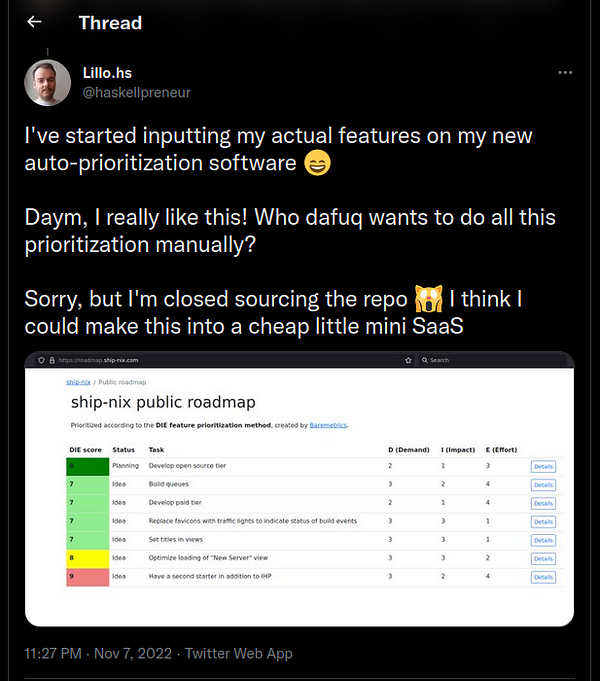
Task: Follow the Baremetrics link
Action: coord(328,425)
